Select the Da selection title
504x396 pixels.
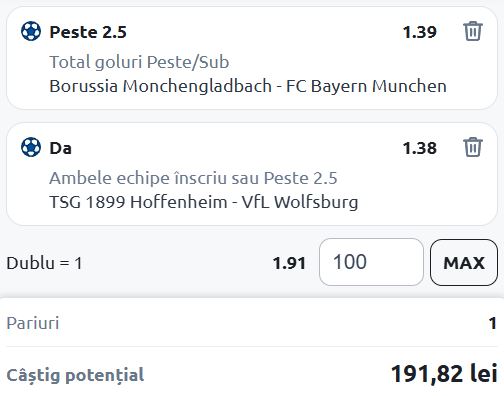[x=60, y=148]
